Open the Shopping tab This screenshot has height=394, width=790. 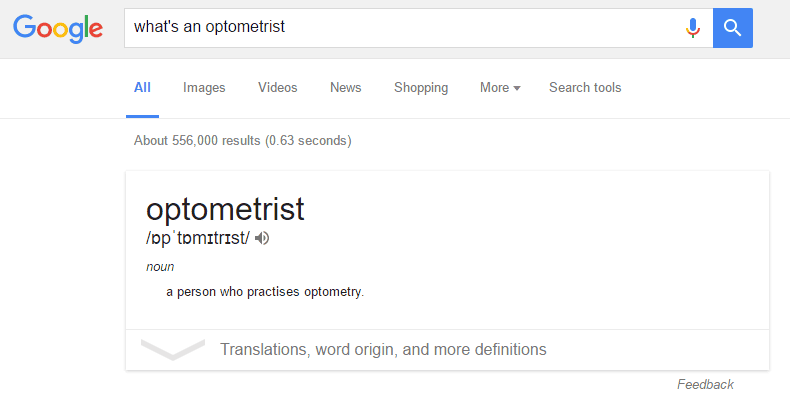coord(421,88)
